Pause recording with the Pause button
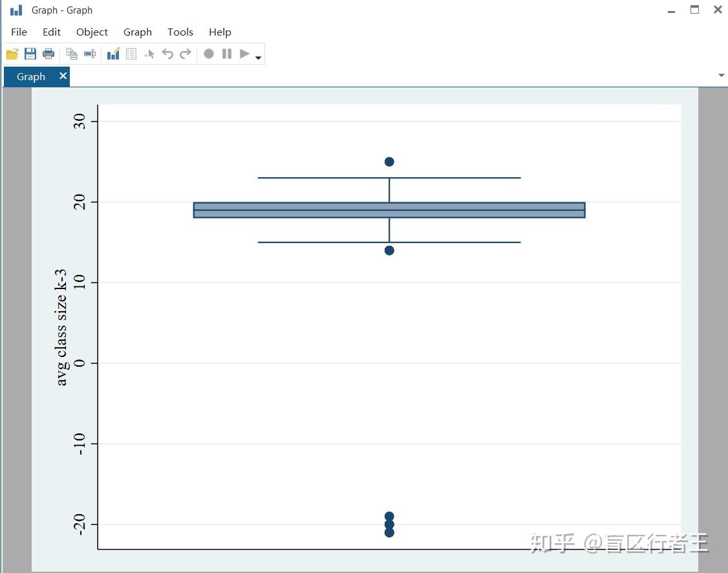The image size is (728, 573). [x=227, y=54]
